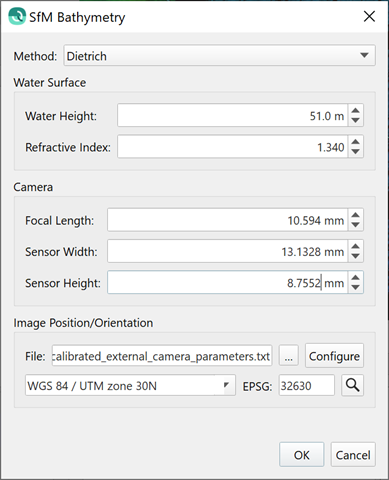389x480 pixels.
Task: Increase Sensor Width with up arrow
Action: point(356,246)
